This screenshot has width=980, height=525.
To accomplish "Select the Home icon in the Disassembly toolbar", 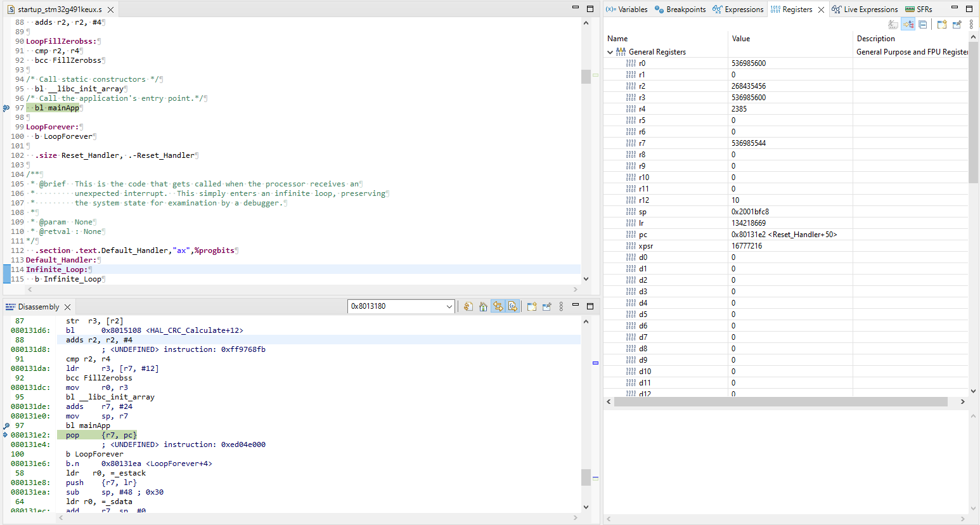I will tap(483, 306).
